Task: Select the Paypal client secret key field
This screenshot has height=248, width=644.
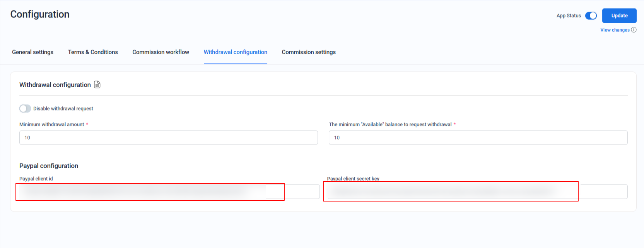Action: tap(476, 191)
